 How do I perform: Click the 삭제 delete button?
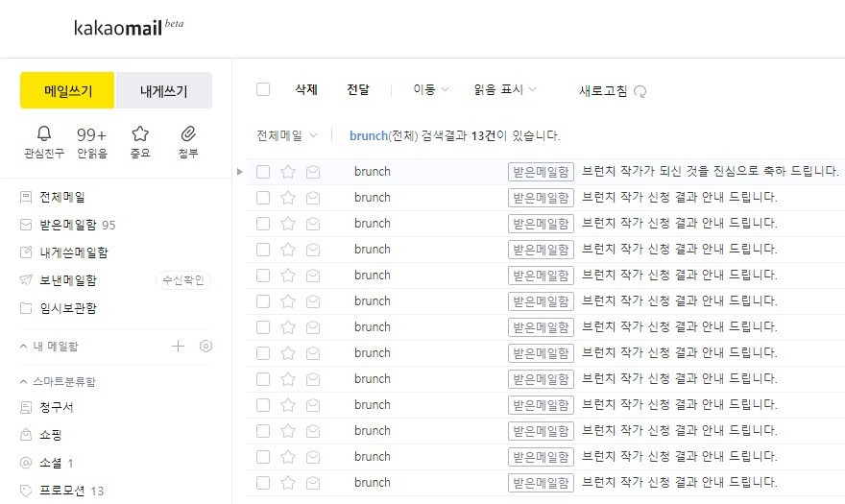pos(306,89)
